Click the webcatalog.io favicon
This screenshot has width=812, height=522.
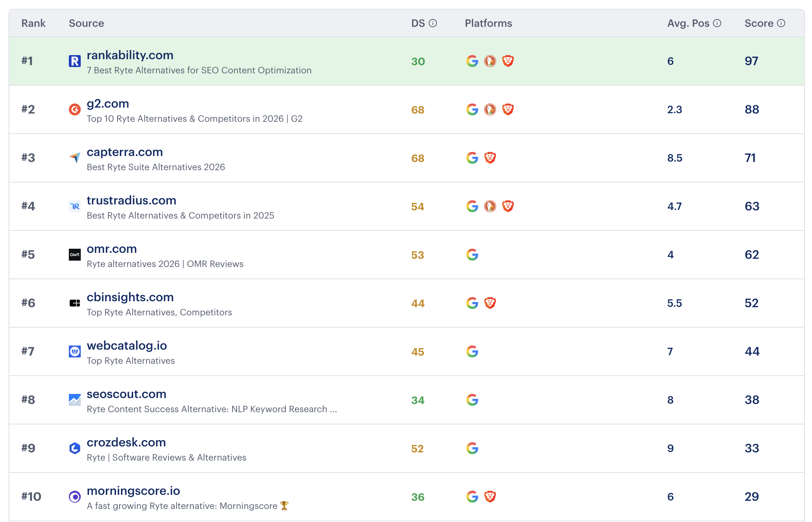tap(75, 351)
